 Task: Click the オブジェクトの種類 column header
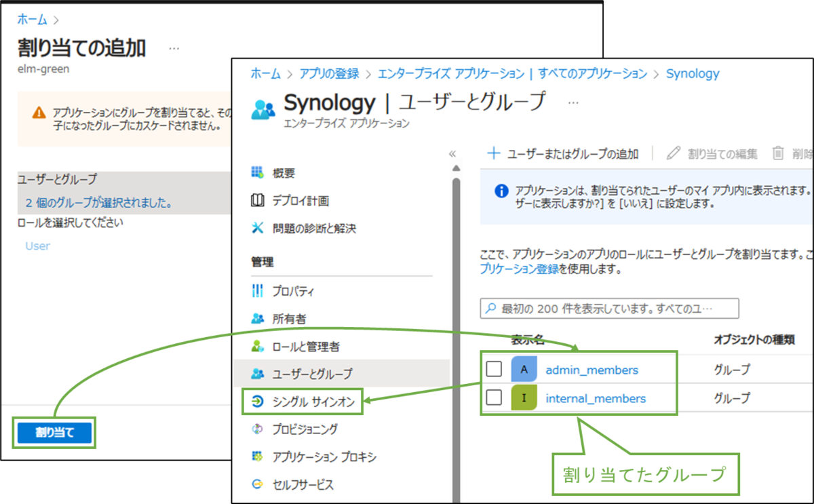(754, 339)
